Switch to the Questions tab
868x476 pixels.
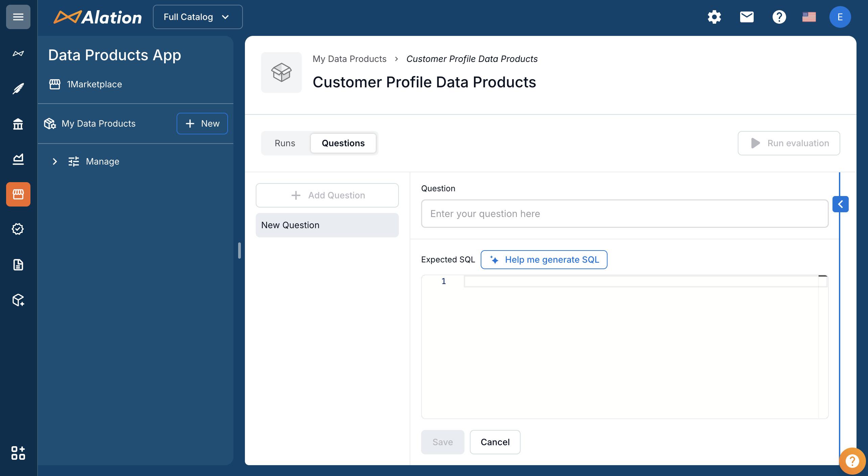pos(343,143)
